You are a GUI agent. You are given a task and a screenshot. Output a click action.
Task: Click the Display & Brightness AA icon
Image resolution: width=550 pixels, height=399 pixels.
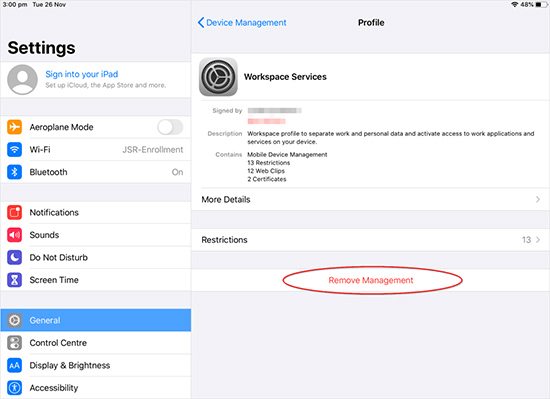tap(14, 365)
